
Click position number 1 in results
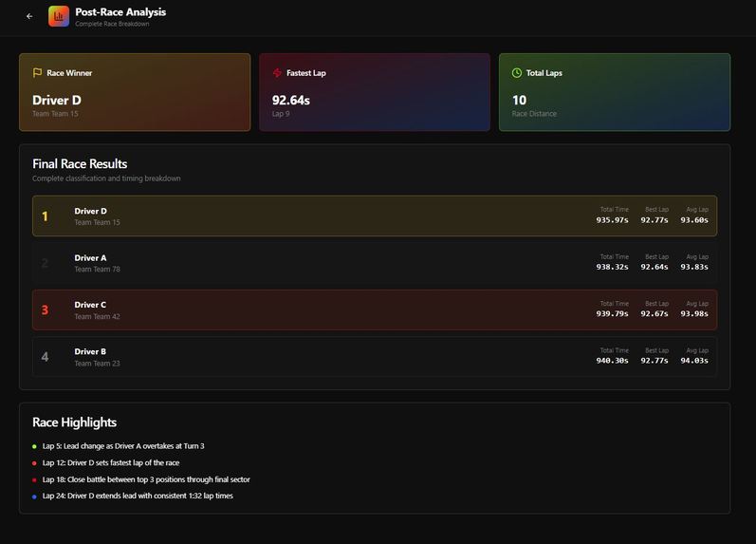pos(45,216)
